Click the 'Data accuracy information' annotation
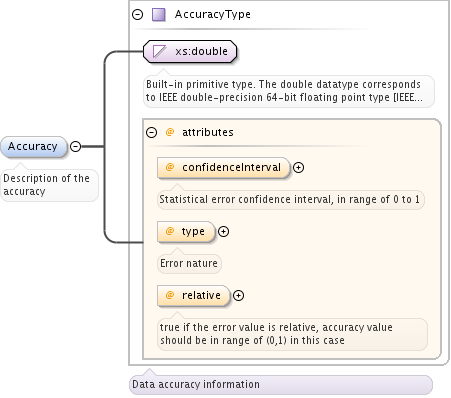This screenshot has height=398, width=451. 281,385
